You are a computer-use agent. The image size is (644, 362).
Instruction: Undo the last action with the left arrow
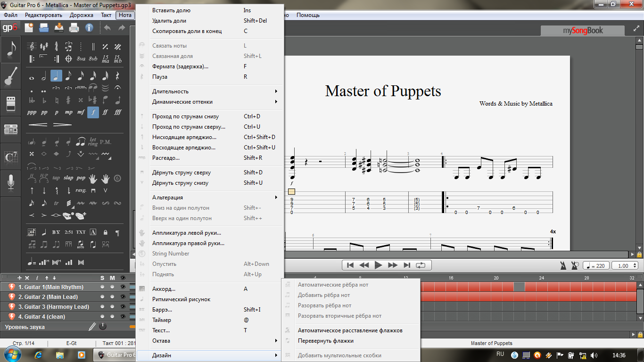point(107,27)
